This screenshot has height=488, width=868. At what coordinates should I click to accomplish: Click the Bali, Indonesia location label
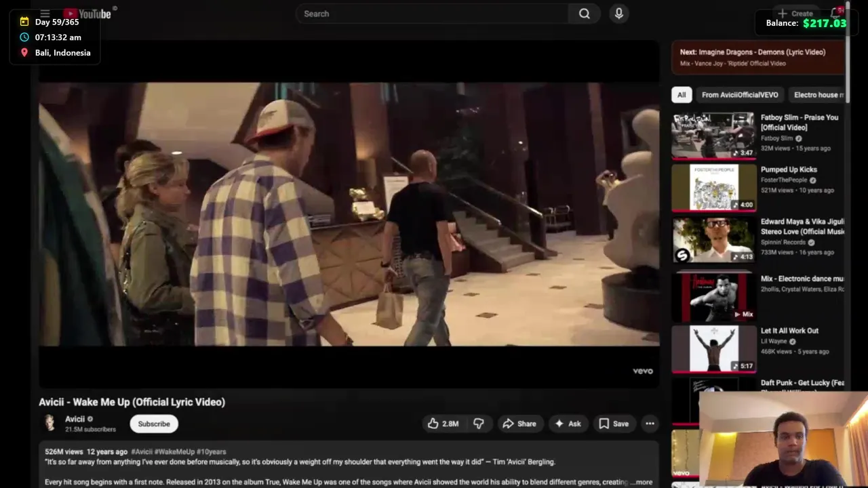click(x=62, y=53)
